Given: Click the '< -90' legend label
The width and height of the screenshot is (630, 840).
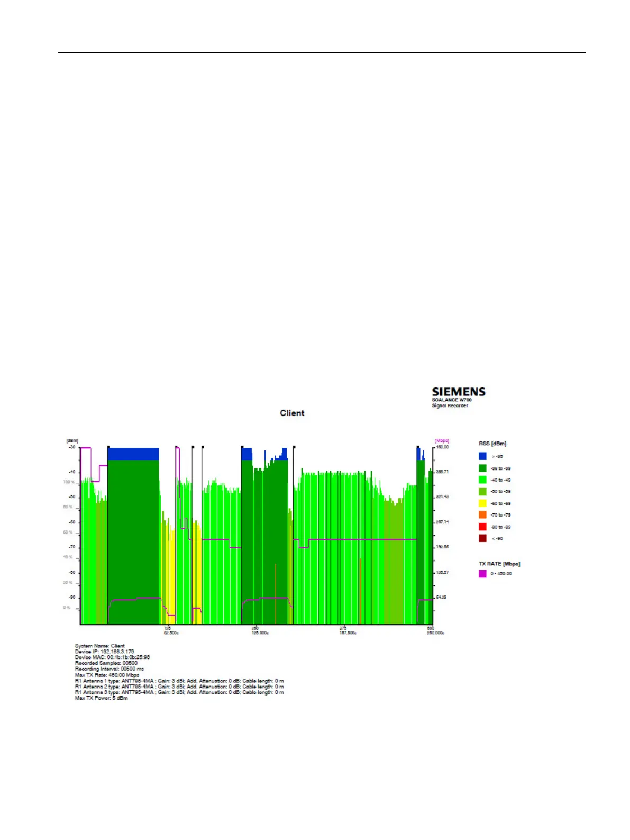Looking at the screenshot, I should tap(497, 538).
